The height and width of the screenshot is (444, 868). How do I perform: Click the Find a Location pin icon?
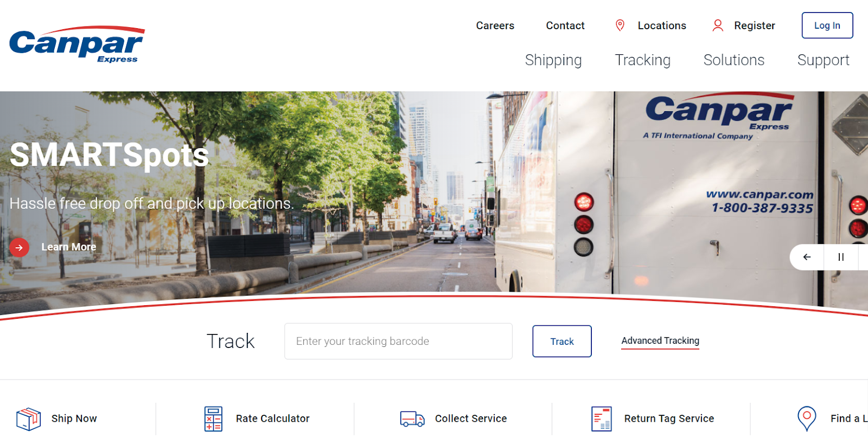pyautogui.click(x=807, y=419)
